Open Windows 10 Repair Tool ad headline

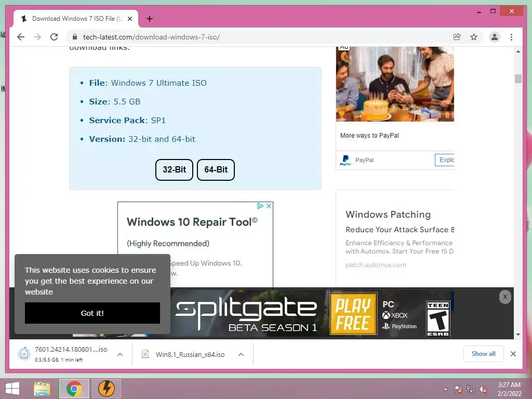(x=192, y=222)
